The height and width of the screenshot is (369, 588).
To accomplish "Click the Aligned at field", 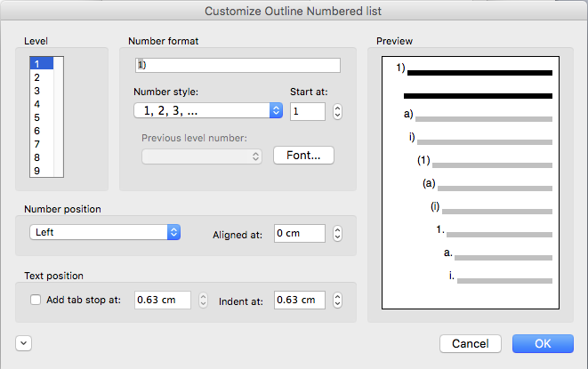I will 300,233.
